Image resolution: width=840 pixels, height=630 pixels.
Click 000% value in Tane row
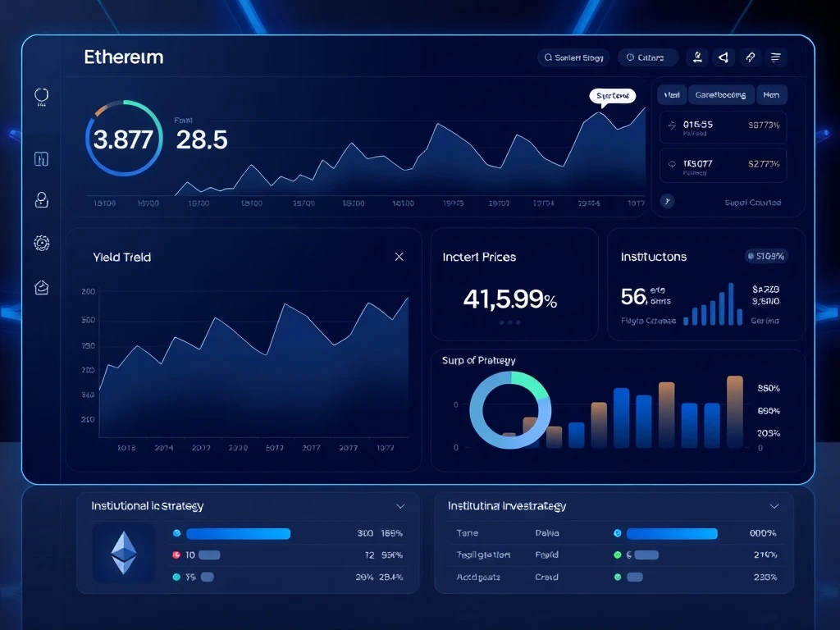pos(763,533)
